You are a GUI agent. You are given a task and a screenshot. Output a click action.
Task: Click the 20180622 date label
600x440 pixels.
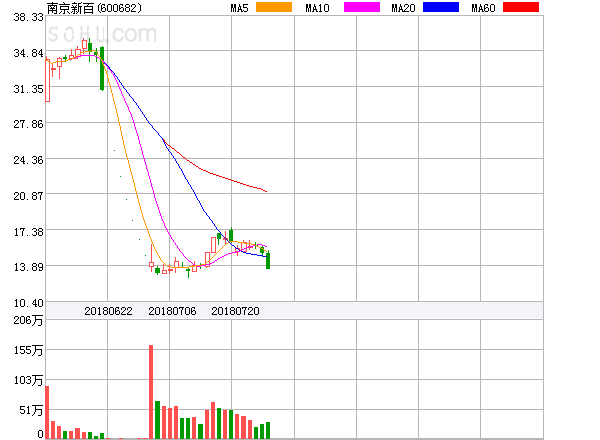[108, 311]
